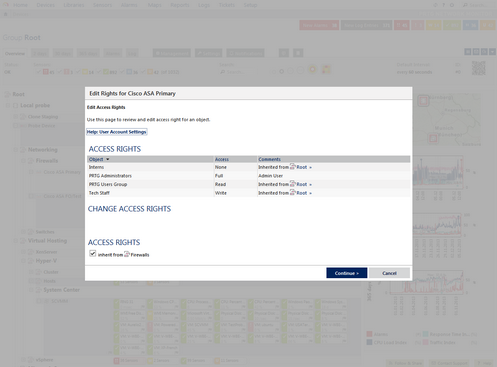Screen dimensions: 497x367
Task: Select the sunburst view icon
Action: point(312,69)
